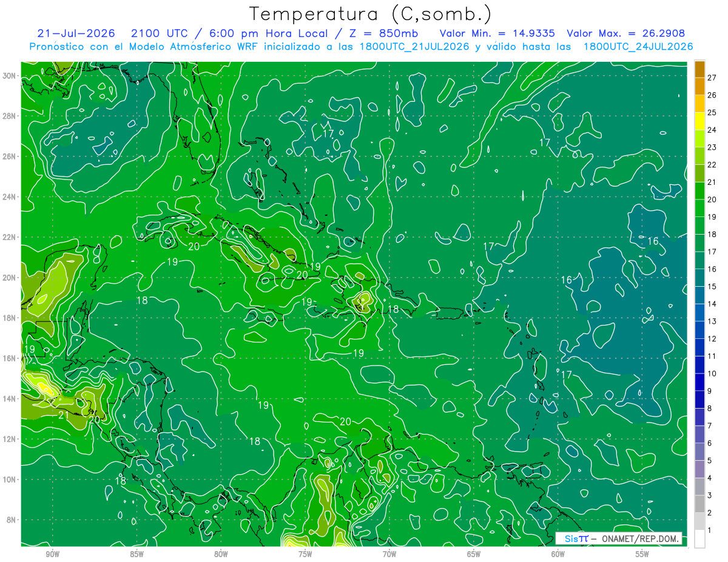Image resolution: width=728 pixels, height=562 pixels.
Task: Pick the yellow swatch between 24 and 25
Action: pos(700,121)
